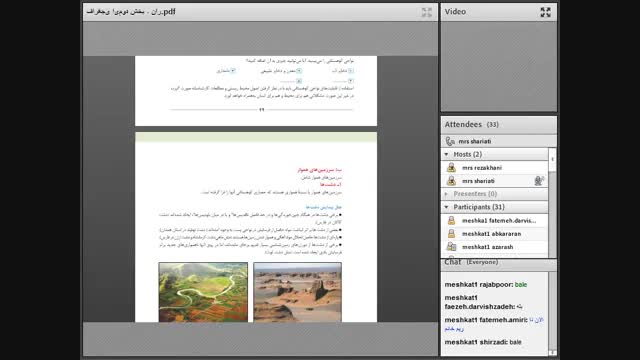Click the green river valley photo
The width and height of the screenshot is (640, 360).
coord(203,292)
